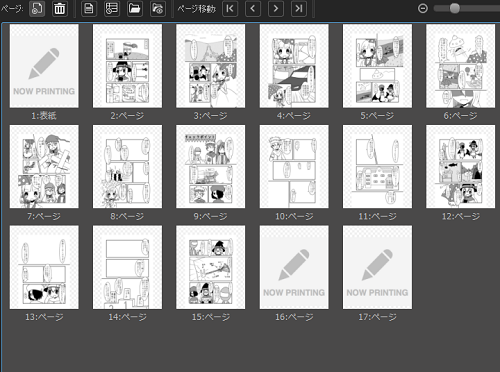Click the page document icon
The height and width of the screenshot is (372, 500).
[89, 8]
